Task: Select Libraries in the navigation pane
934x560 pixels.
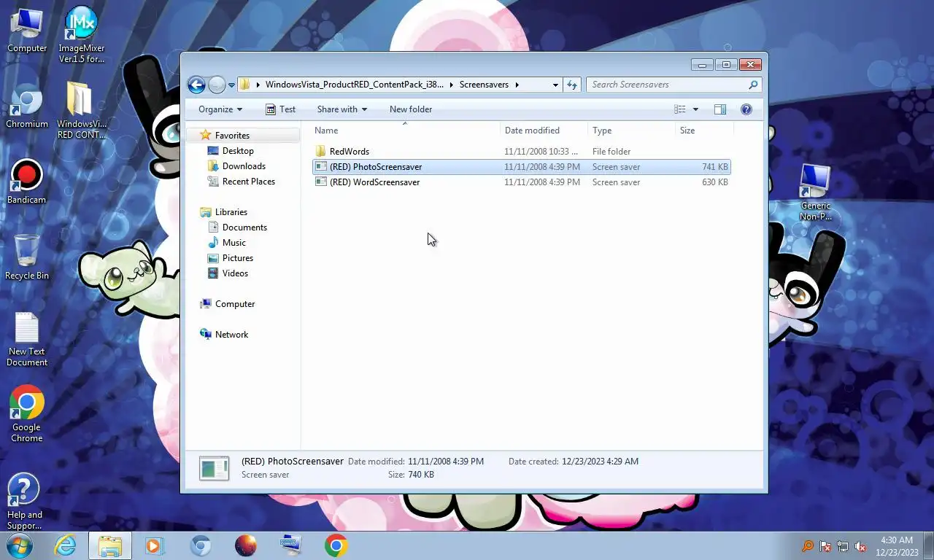Action: (231, 212)
